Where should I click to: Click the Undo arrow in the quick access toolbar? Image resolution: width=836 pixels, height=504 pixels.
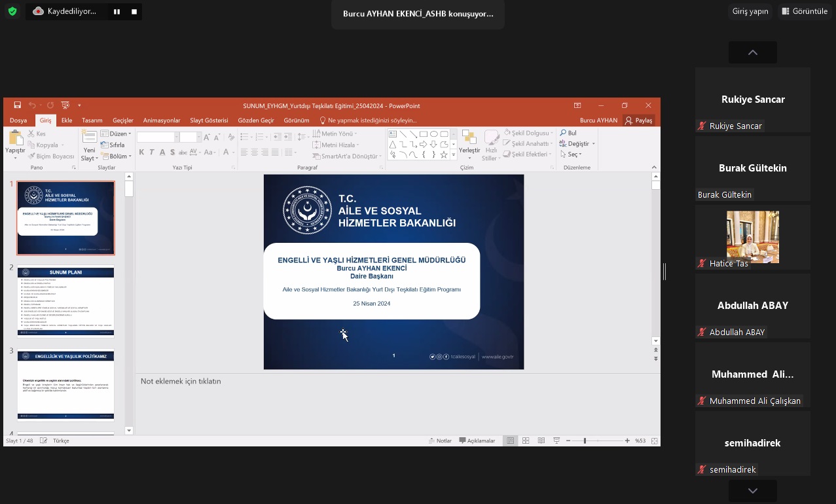click(32, 105)
